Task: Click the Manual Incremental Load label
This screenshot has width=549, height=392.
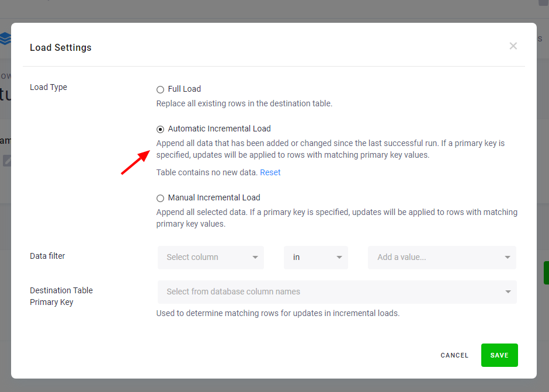Action: pos(214,197)
